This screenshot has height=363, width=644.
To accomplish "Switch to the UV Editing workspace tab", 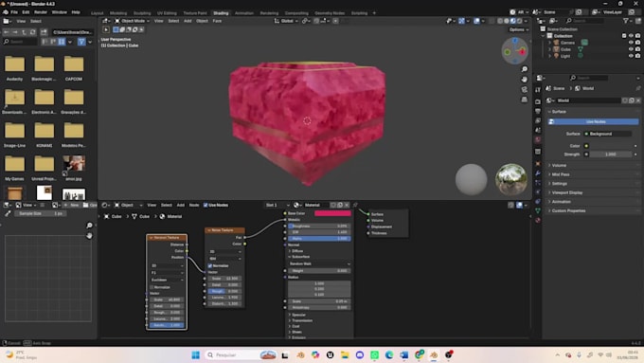I will (167, 13).
